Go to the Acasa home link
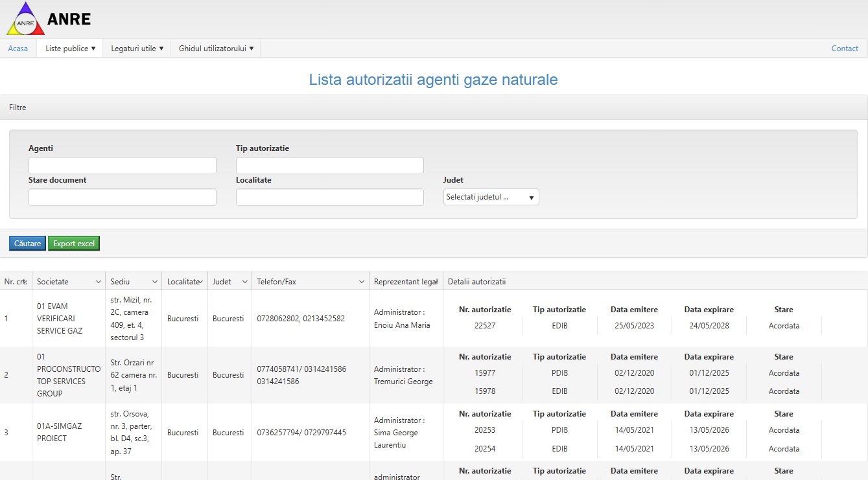The height and width of the screenshot is (480, 868). pyautogui.click(x=18, y=49)
